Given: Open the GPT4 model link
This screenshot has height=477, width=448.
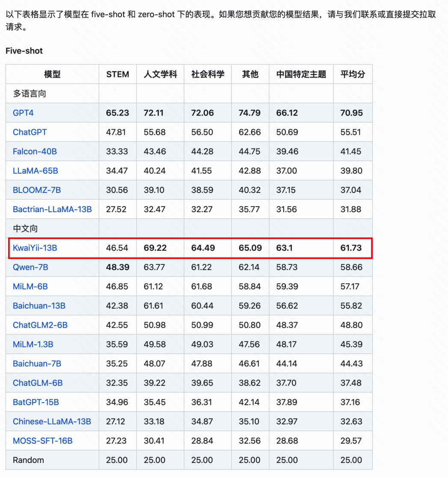Looking at the screenshot, I should pyautogui.click(x=23, y=113).
